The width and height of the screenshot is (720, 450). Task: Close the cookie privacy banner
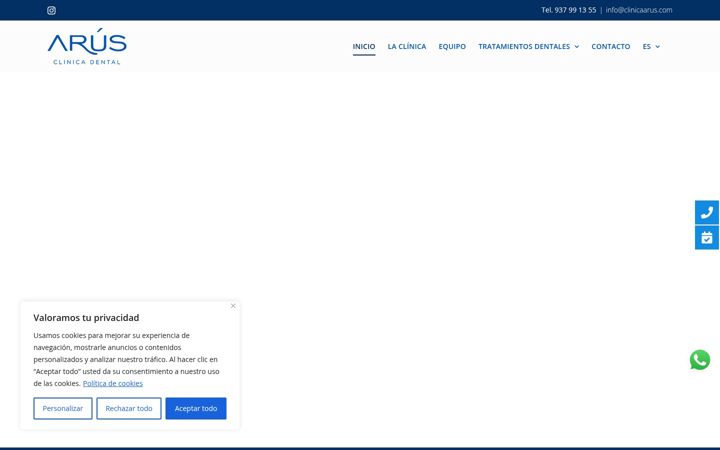[x=233, y=306]
